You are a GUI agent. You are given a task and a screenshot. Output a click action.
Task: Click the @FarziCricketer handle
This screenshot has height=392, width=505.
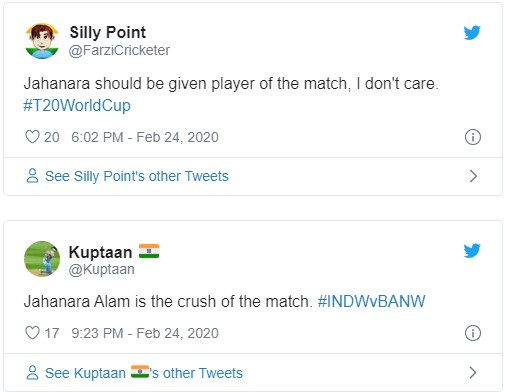(119, 50)
